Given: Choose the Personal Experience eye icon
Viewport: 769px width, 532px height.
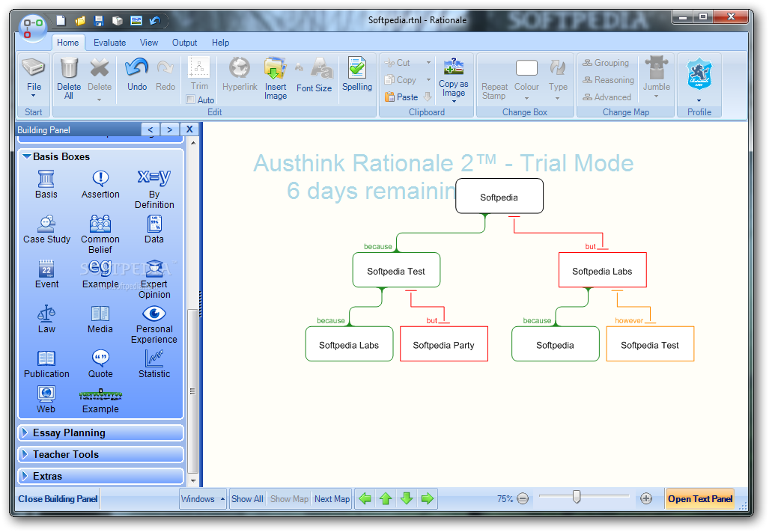Looking at the screenshot, I should click(154, 313).
